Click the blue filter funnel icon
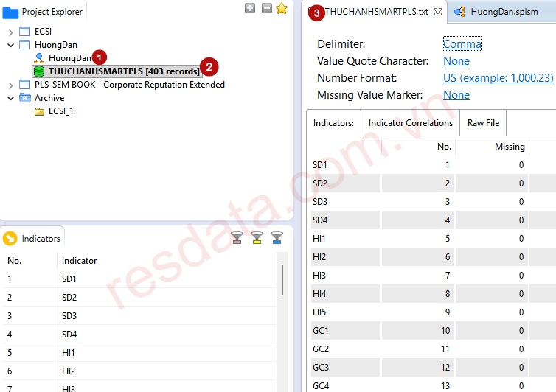The image size is (556, 392). [277, 237]
